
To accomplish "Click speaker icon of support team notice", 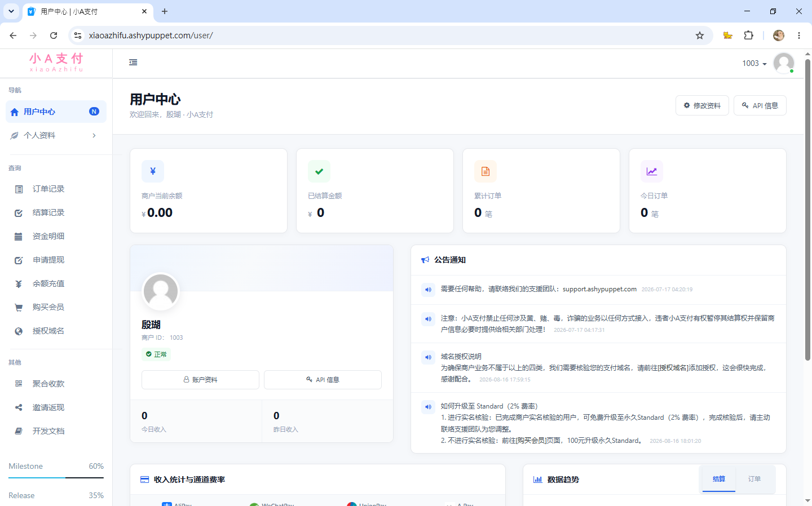I will (x=428, y=290).
